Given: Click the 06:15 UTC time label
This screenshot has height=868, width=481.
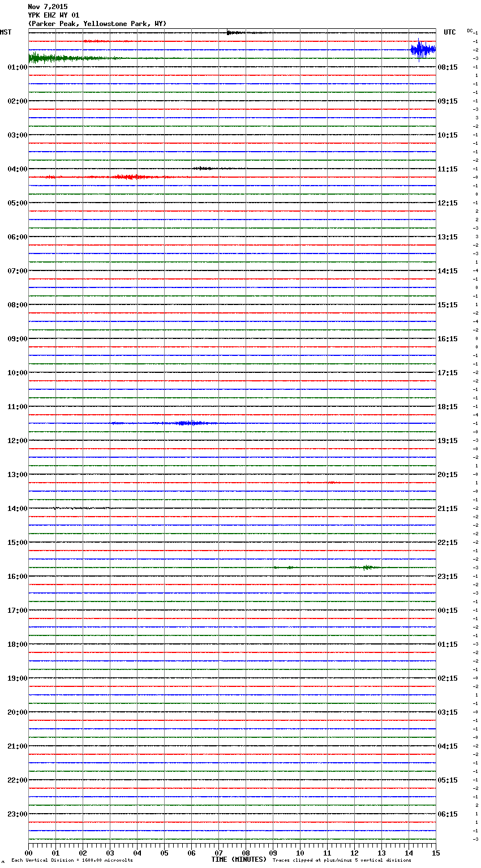Looking at the screenshot, I should (448, 814).
